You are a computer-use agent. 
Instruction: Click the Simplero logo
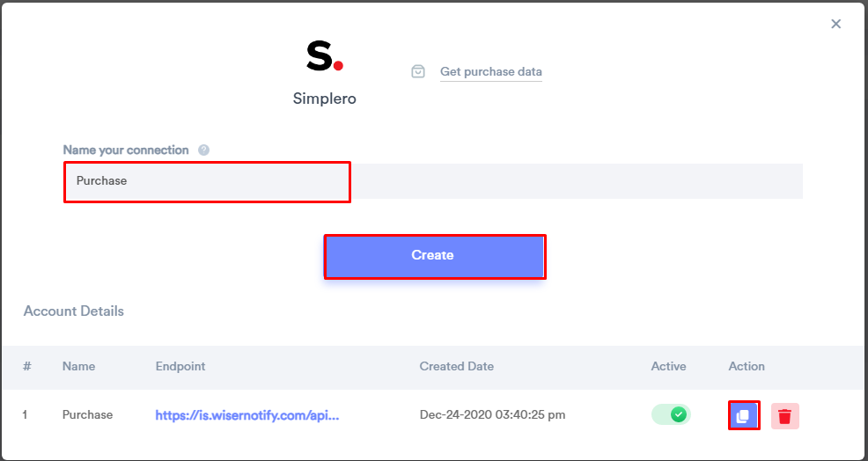click(x=324, y=55)
